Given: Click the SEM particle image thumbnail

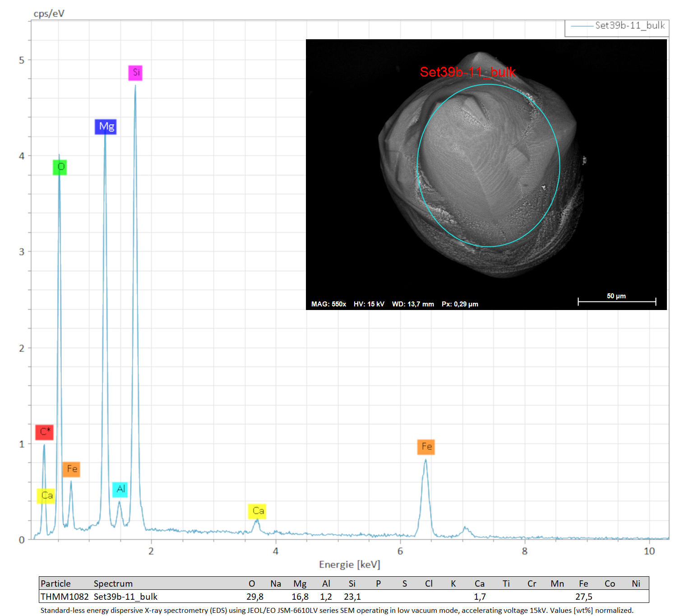Looking at the screenshot, I should (486, 175).
